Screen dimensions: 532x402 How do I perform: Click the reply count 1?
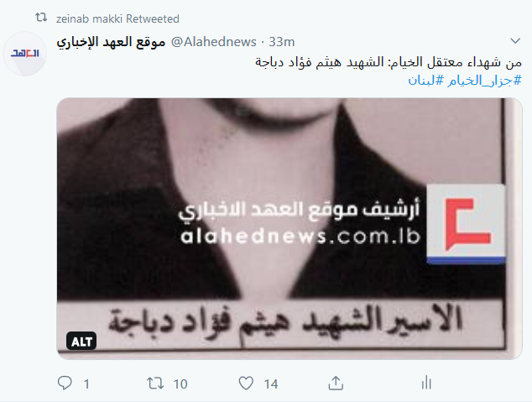pos(86,384)
